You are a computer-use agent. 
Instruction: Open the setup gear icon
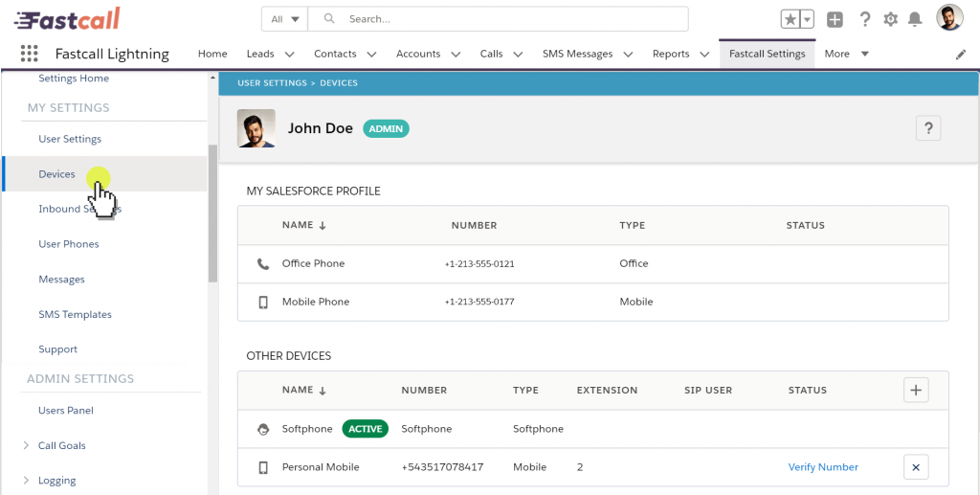pyautogui.click(x=891, y=19)
